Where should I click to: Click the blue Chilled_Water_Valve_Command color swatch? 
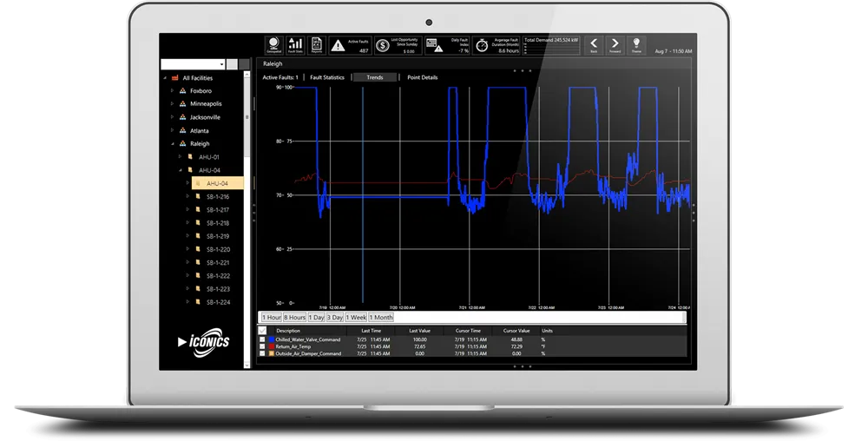[271, 339]
